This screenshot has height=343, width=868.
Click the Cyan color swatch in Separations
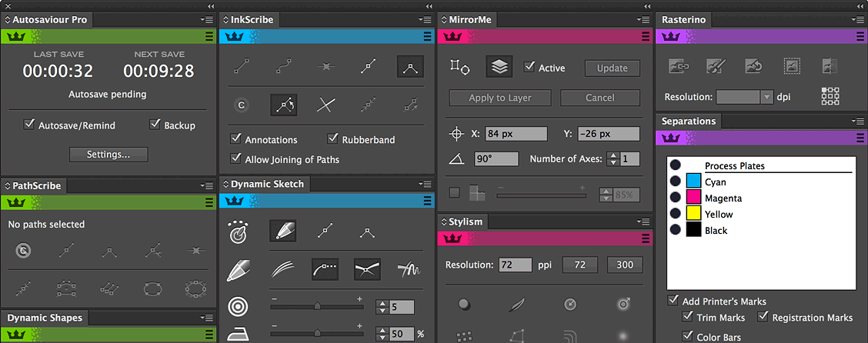pos(693,181)
